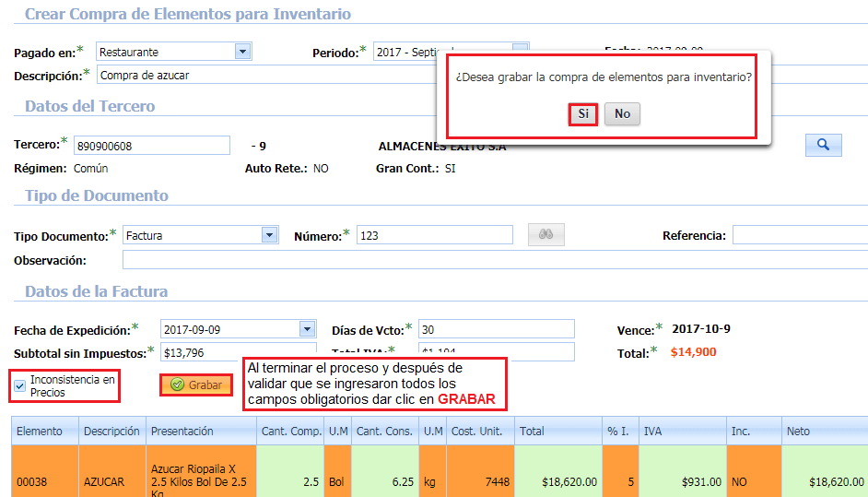Click the green check Grabar button
The image size is (868, 497).
click(x=196, y=385)
